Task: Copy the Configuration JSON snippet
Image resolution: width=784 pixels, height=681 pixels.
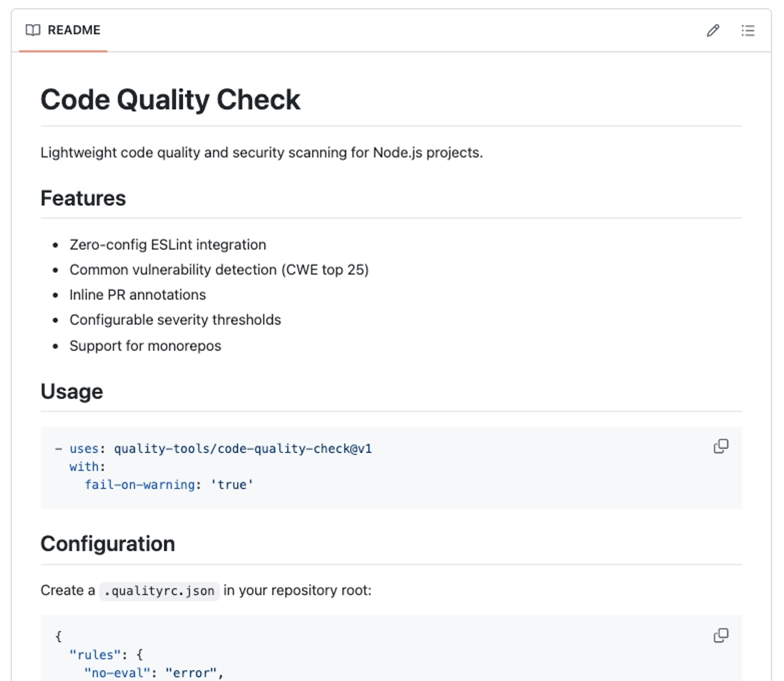Action: (x=721, y=635)
